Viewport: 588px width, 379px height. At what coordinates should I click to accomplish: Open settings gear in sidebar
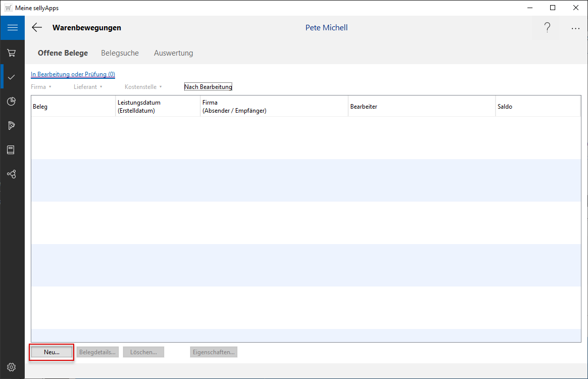12,367
